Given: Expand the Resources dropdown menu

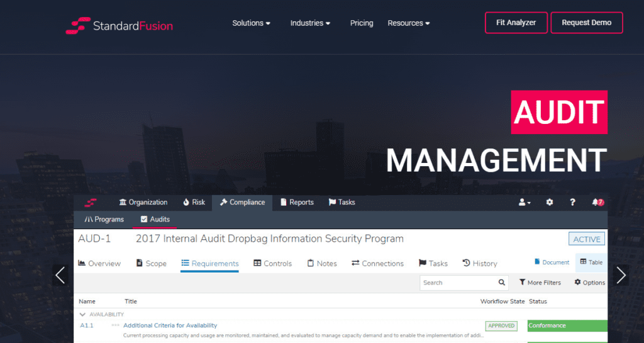Looking at the screenshot, I should point(409,23).
